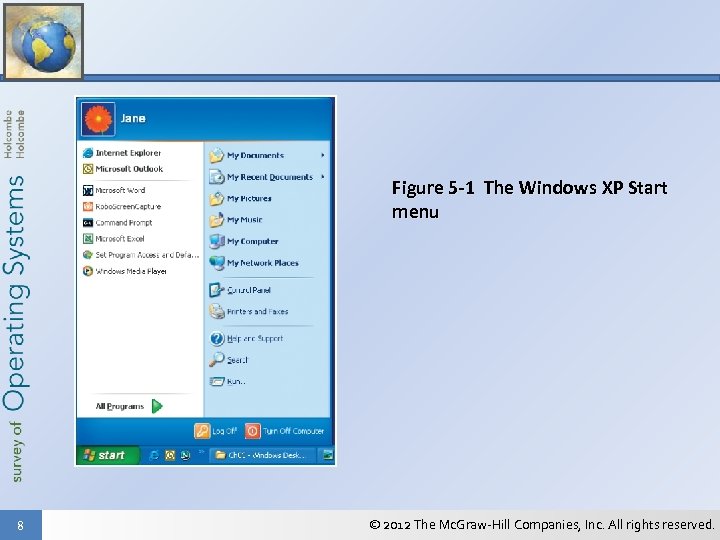Open My Documents folder icon
The height and width of the screenshot is (540, 720).
216,156
